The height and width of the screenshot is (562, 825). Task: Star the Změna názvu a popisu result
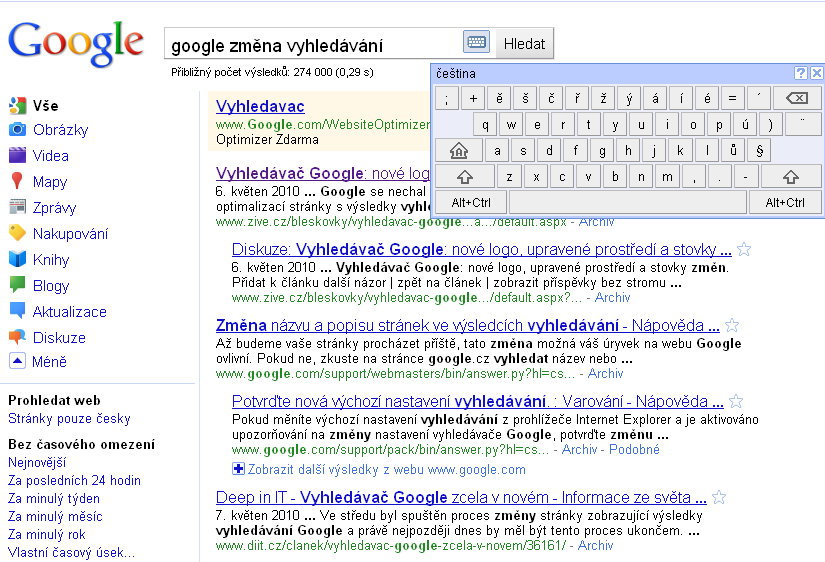pyautogui.click(x=731, y=325)
